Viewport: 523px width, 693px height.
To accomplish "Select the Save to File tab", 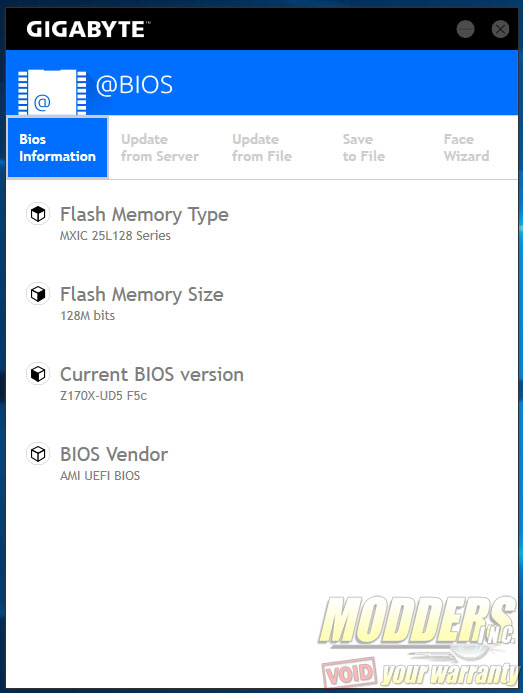I will [364, 147].
